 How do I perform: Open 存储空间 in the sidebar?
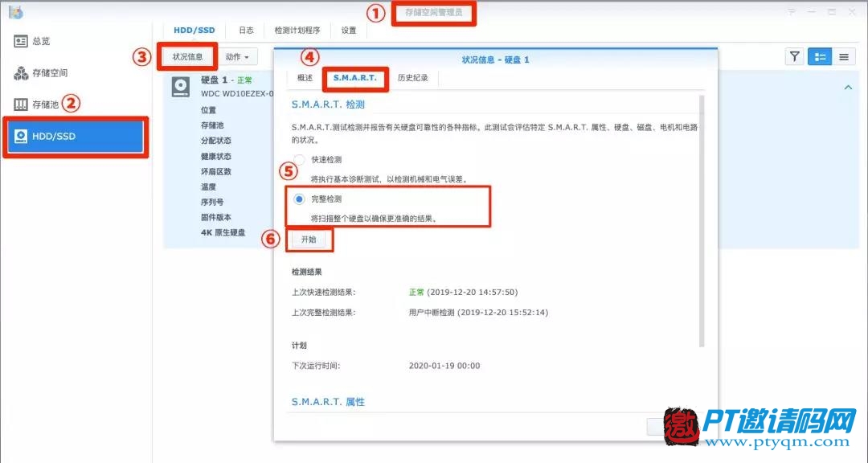pos(40,72)
